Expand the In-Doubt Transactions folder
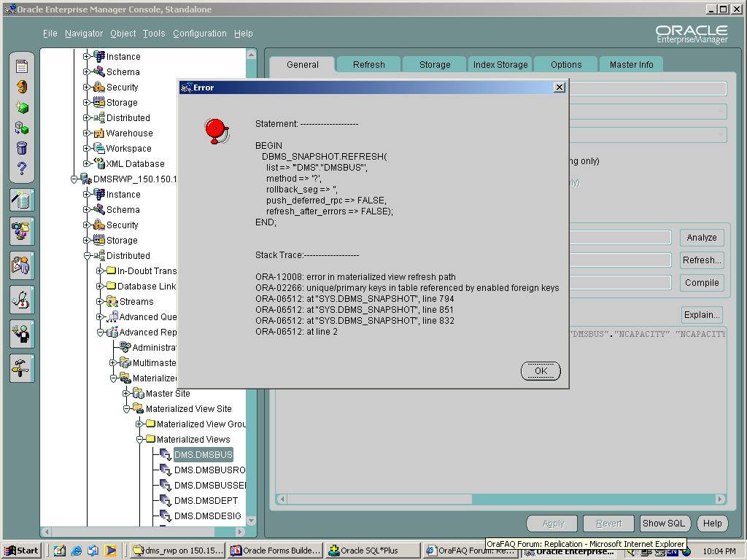The height and width of the screenshot is (560, 747). 101,271
